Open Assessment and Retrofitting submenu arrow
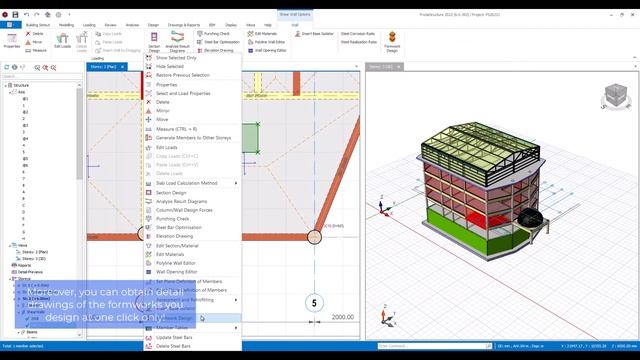 pyautogui.click(x=236, y=300)
